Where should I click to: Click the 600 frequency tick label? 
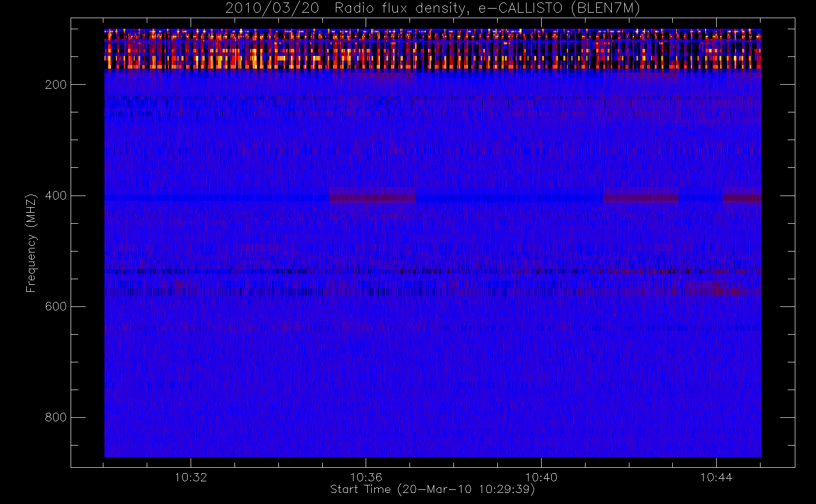click(56, 306)
